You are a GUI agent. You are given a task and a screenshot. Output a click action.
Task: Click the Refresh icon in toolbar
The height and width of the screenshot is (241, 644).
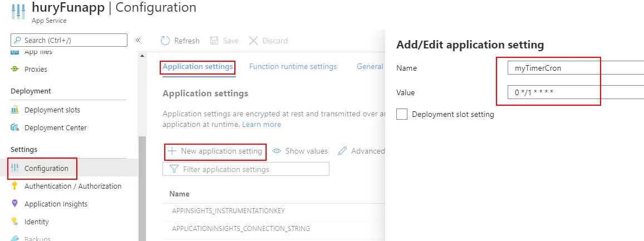pyautogui.click(x=165, y=41)
